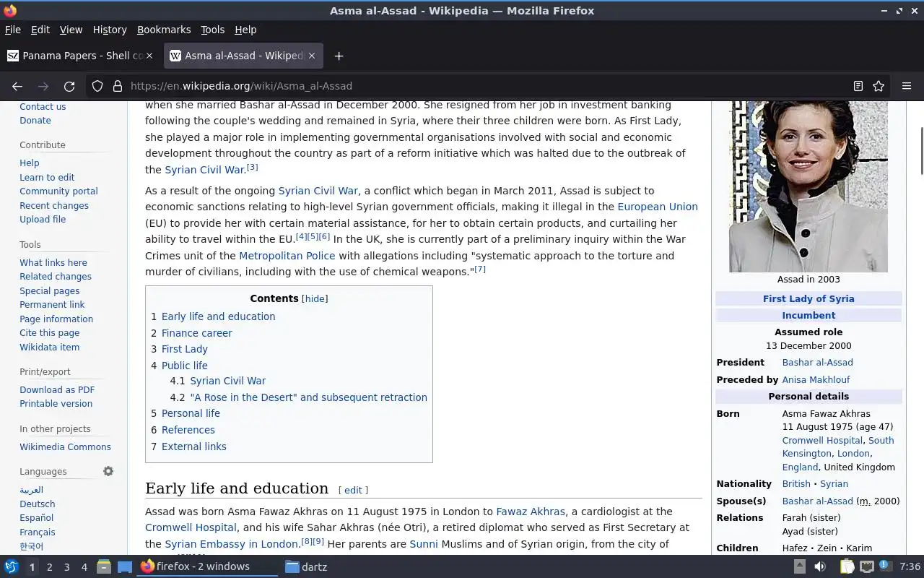Switch to Deutsch language version
This screenshot has width=924, height=578.
click(x=38, y=504)
